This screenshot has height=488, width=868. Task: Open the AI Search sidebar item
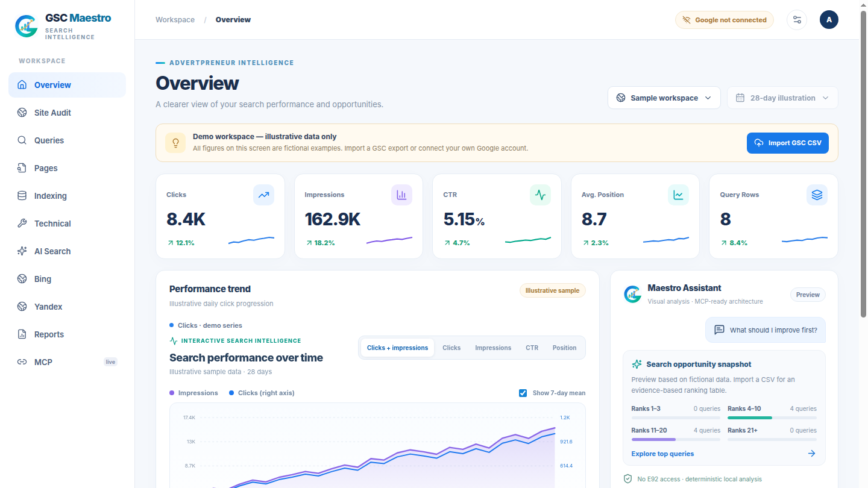point(67,251)
